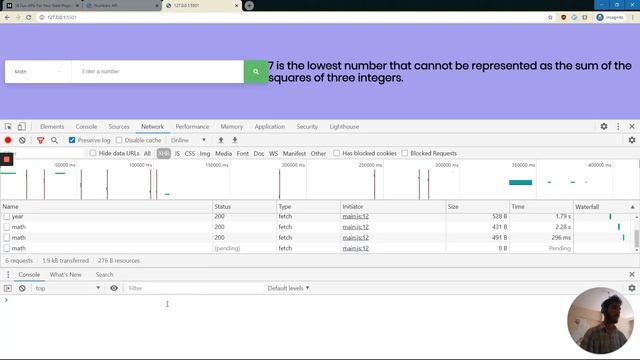Open the Math type dropdown
This screenshot has height=360, width=640.
[x=38, y=71]
